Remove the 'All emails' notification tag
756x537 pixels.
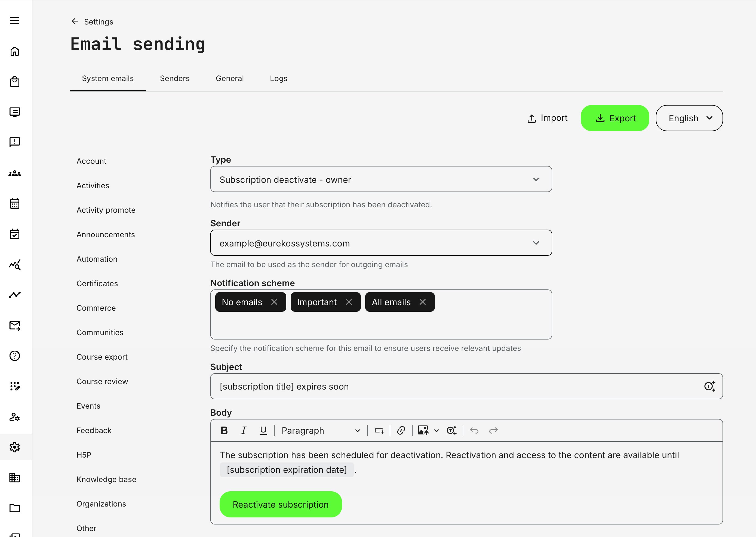pyautogui.click(x=423, y=302)
